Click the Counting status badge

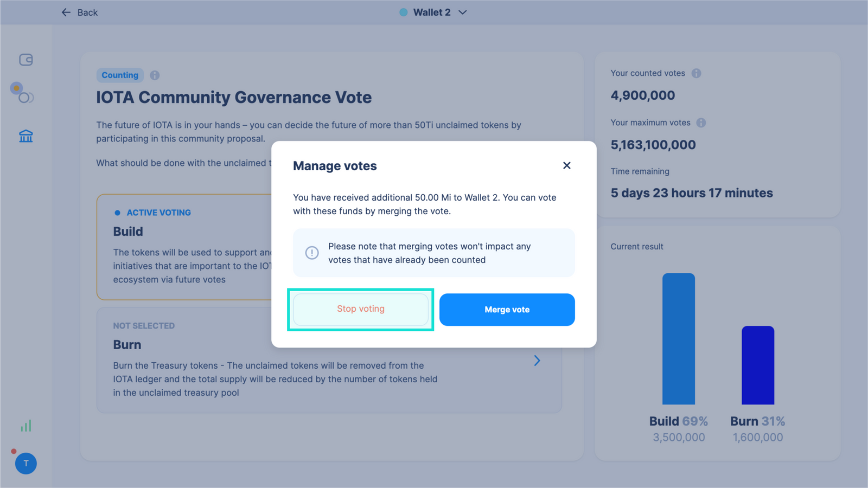click(x=120, y=75)
